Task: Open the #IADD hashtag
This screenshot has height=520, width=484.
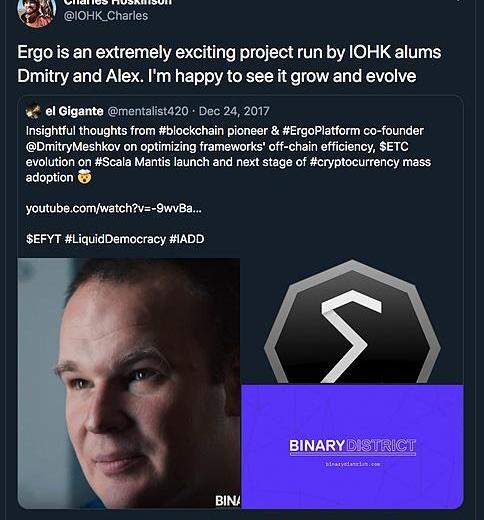Action: click(187, 239)
